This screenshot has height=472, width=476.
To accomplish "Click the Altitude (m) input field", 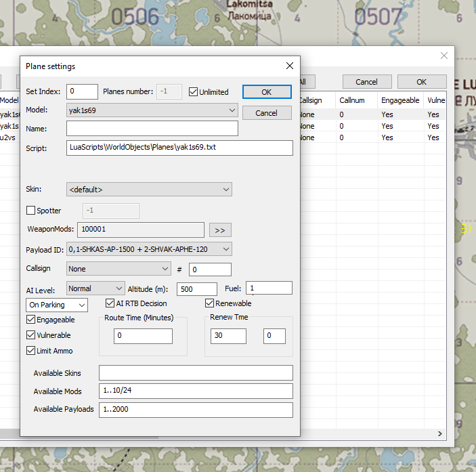I will 196,289.
